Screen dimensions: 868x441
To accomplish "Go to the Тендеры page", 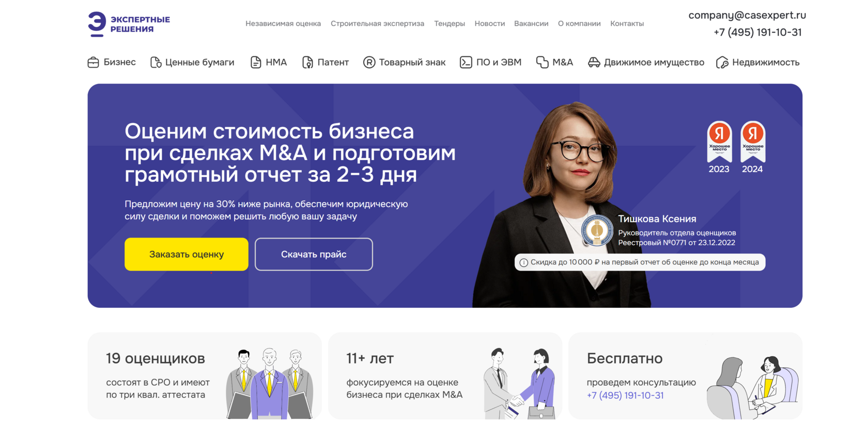I will 450,24.
